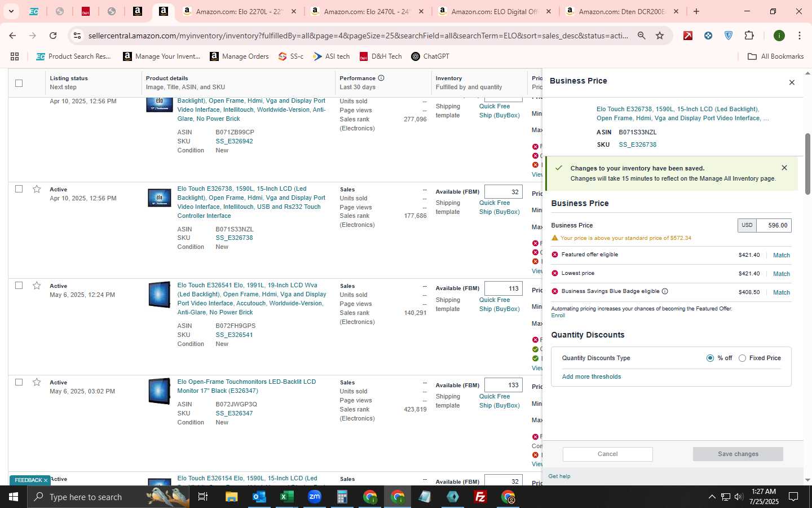
Task: Click the side panel vertical scrollbar
Action: pos(807,164)
